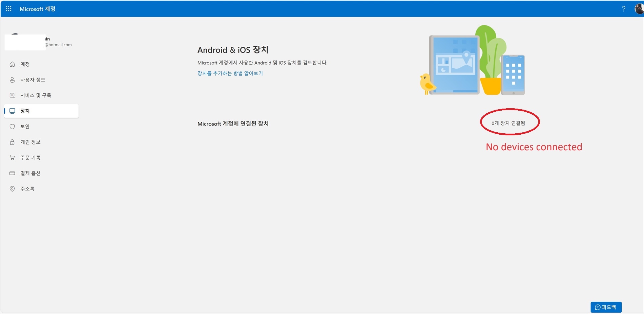Viewport: 644px width, 314px height.
Task: Click the Microsoft 계정 header title
Action: 38,9
